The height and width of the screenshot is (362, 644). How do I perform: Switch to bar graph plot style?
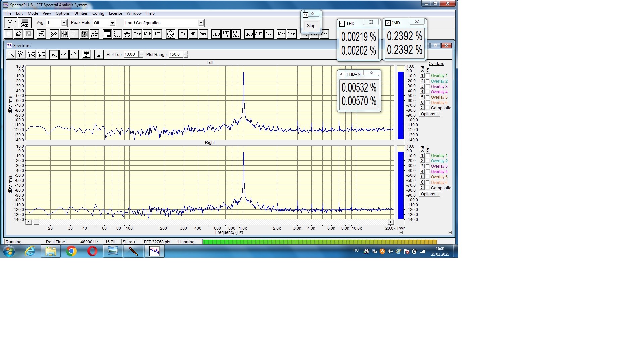(x=74, y=54)
